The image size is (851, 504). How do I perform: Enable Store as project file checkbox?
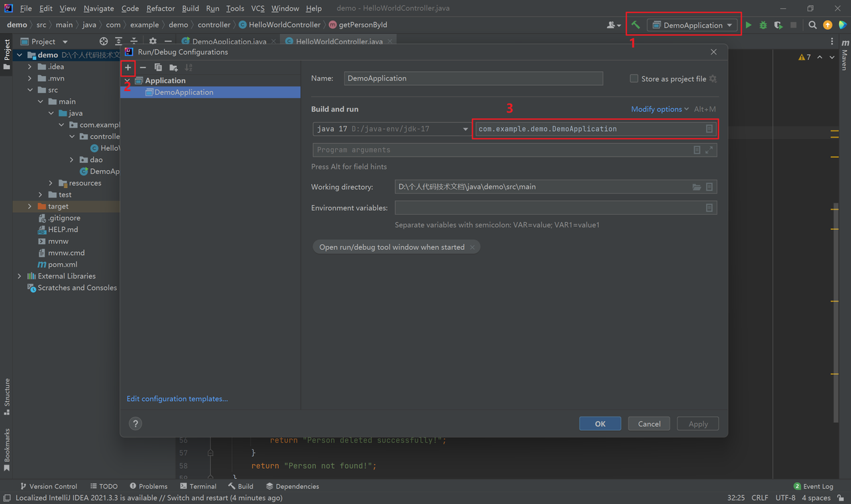pyautogui.click(x=634, y=78)
